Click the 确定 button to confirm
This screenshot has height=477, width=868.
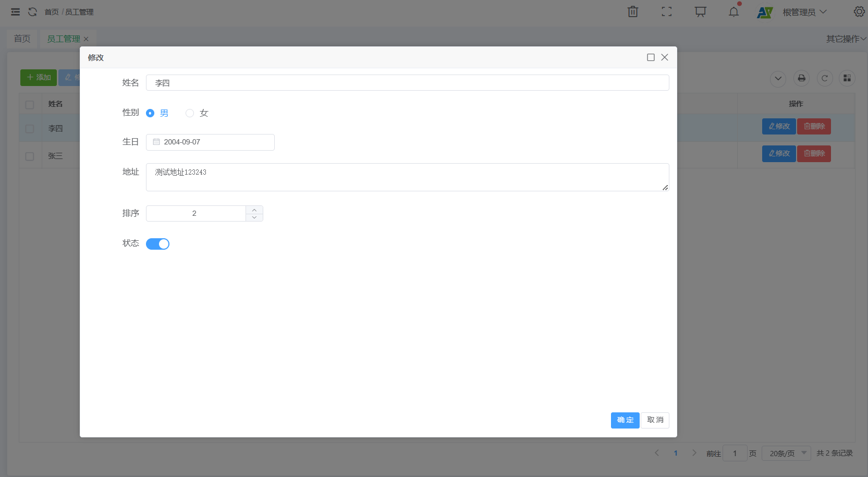point(625,420)
